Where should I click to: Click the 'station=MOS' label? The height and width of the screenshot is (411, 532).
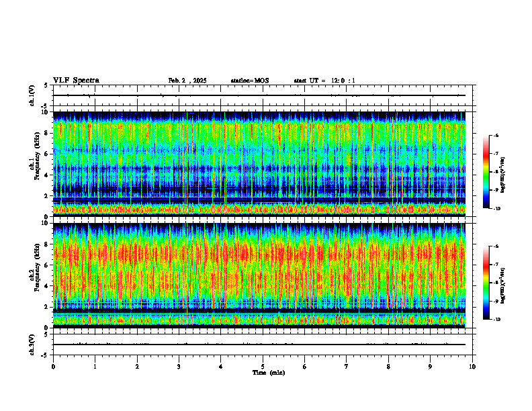click(250, 81)
